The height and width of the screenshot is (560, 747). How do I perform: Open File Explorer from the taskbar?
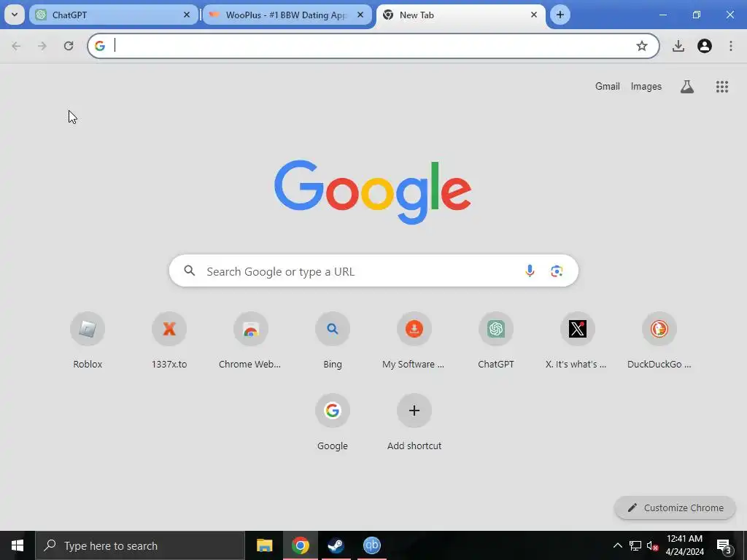click(264, 545)
